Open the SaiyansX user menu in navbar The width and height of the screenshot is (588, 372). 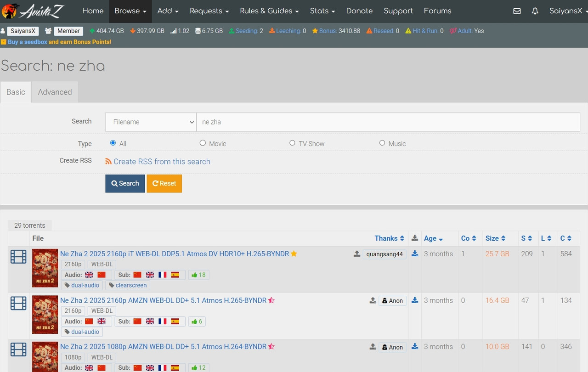pos(569,11)
